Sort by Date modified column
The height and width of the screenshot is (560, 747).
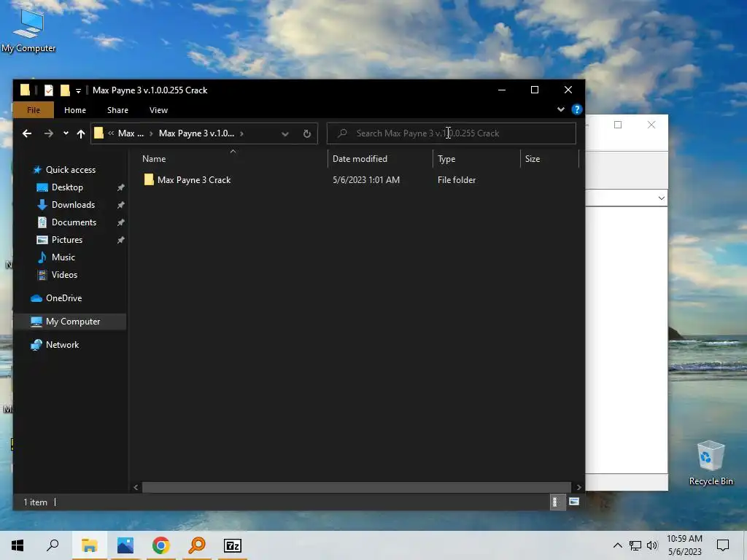coord(360,159)
